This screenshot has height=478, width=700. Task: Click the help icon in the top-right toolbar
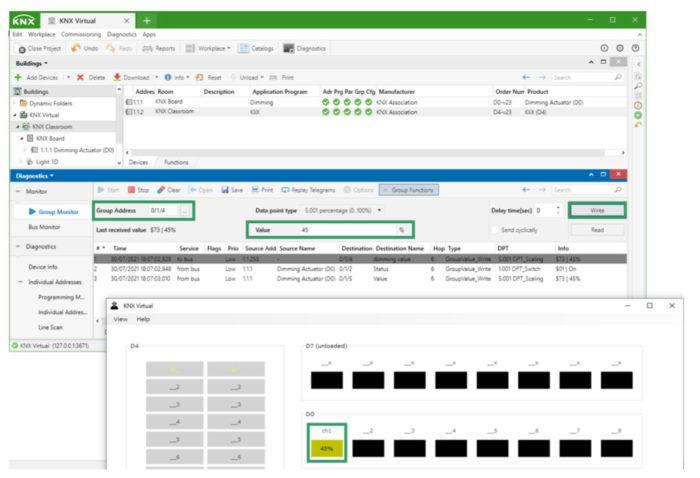635,48
